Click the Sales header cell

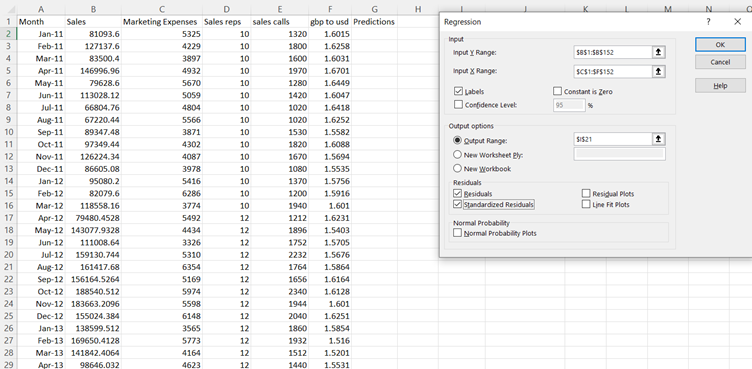point(93,22)
